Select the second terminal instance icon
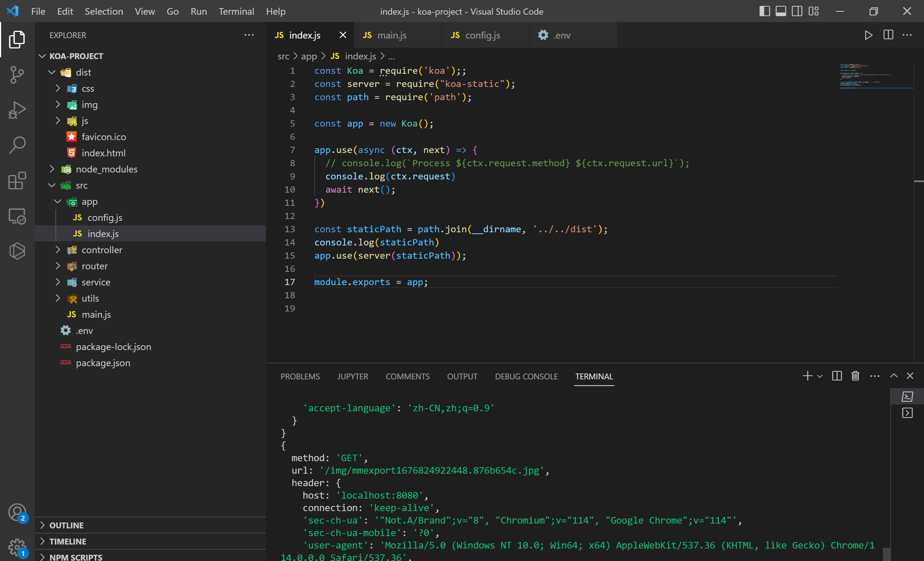This screenshot has height=561, width=924. 907,413
